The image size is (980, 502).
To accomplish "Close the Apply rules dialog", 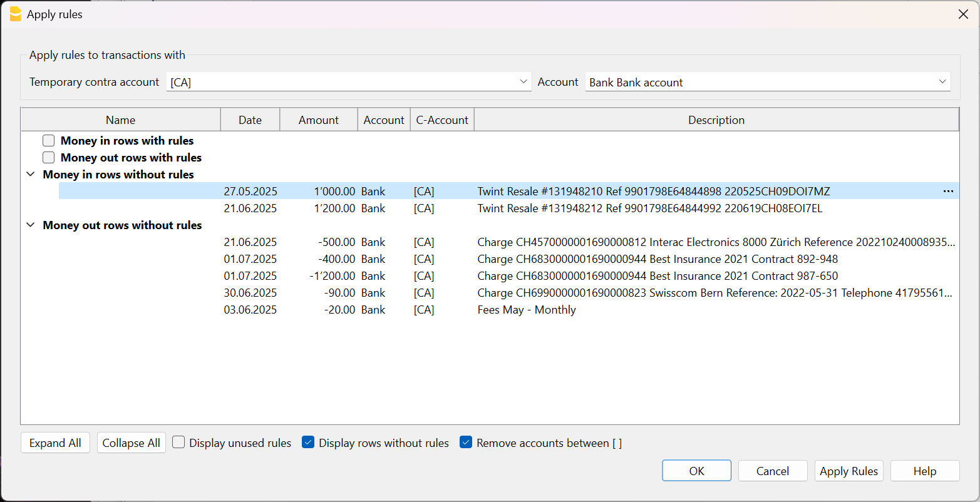I will pyautogui.click(x=963, y=14).
